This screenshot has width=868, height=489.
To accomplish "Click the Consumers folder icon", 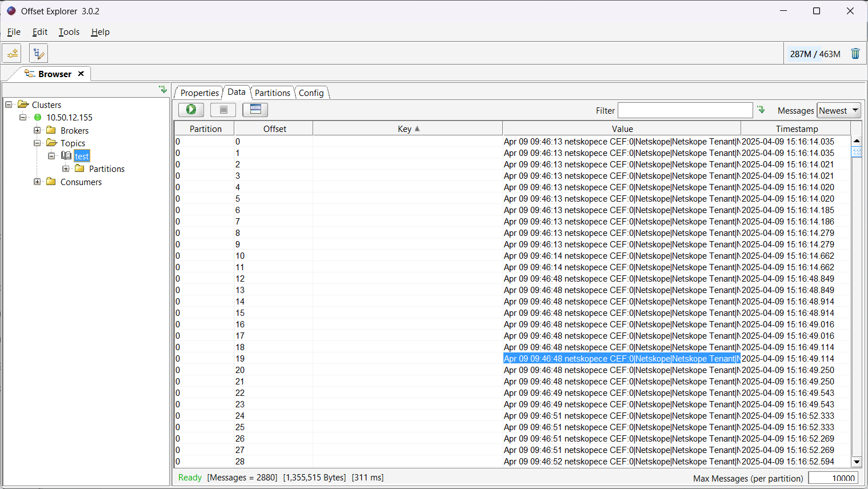I will tap(51, 182).
